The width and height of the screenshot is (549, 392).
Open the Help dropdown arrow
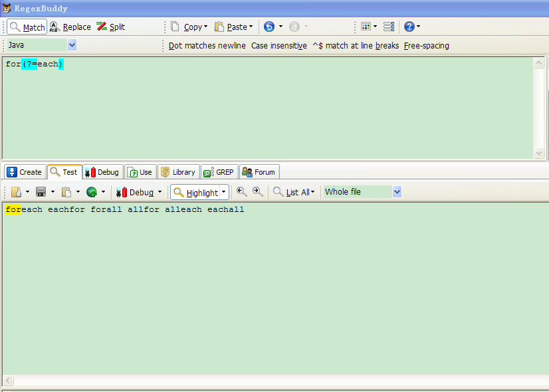click(419, 27)
